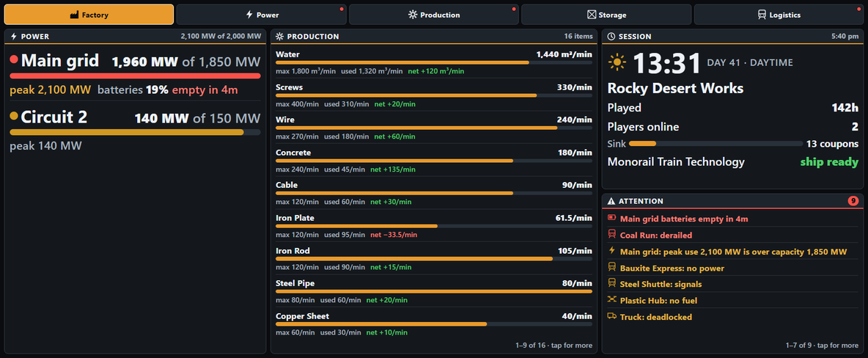Open the Plastic Hub: no fuel alert

pos(733,300)
